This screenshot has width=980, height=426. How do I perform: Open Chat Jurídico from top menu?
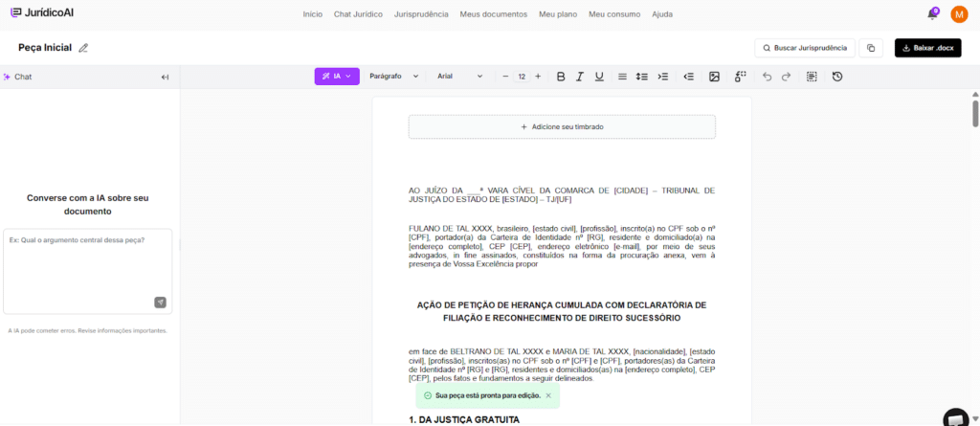(x=358, y=13)
